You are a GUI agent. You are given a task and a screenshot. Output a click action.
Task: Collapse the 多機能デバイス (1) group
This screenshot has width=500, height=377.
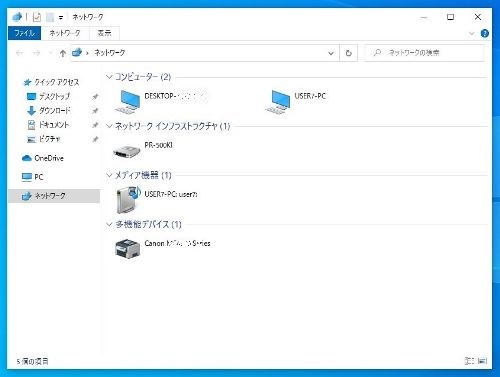[x=109, y=224]
